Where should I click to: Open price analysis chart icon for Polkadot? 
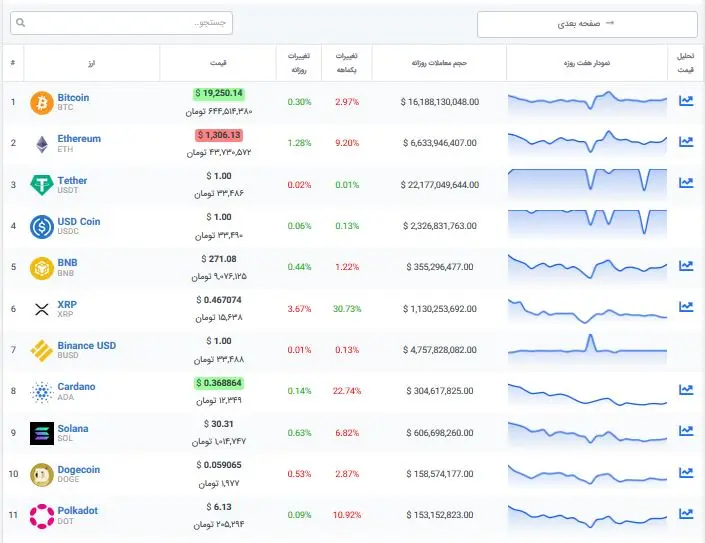[686, 513]
